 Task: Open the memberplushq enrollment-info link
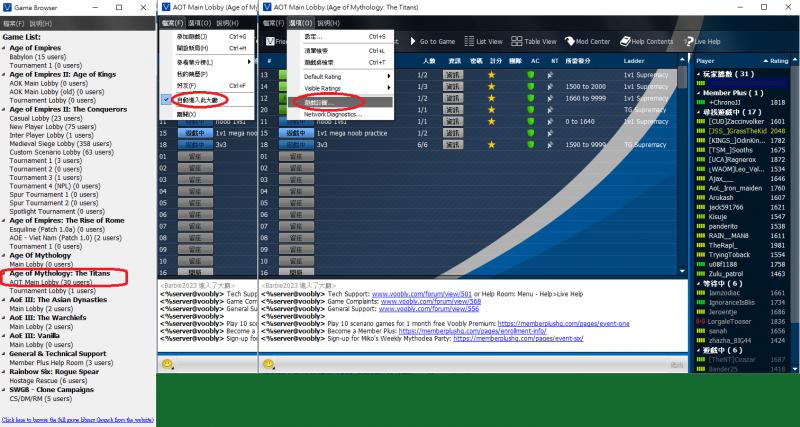click(472, 331)
